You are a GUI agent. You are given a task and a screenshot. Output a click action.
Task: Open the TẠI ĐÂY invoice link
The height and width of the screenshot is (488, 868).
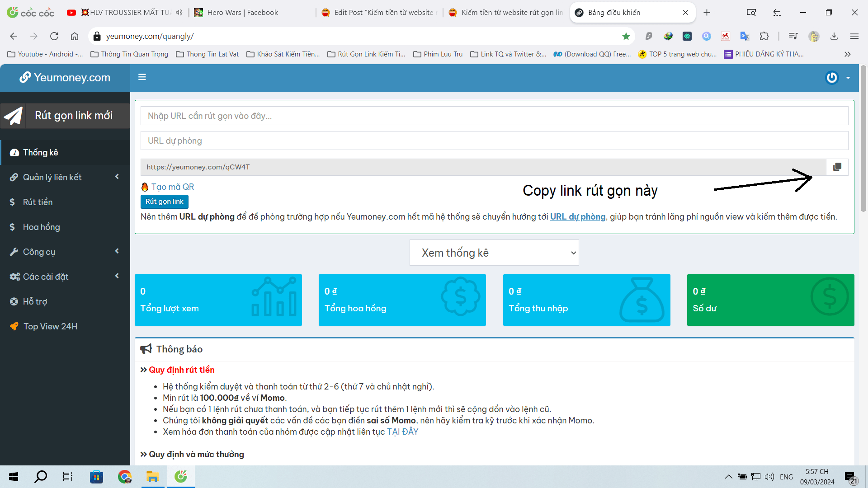coord(402,432)
